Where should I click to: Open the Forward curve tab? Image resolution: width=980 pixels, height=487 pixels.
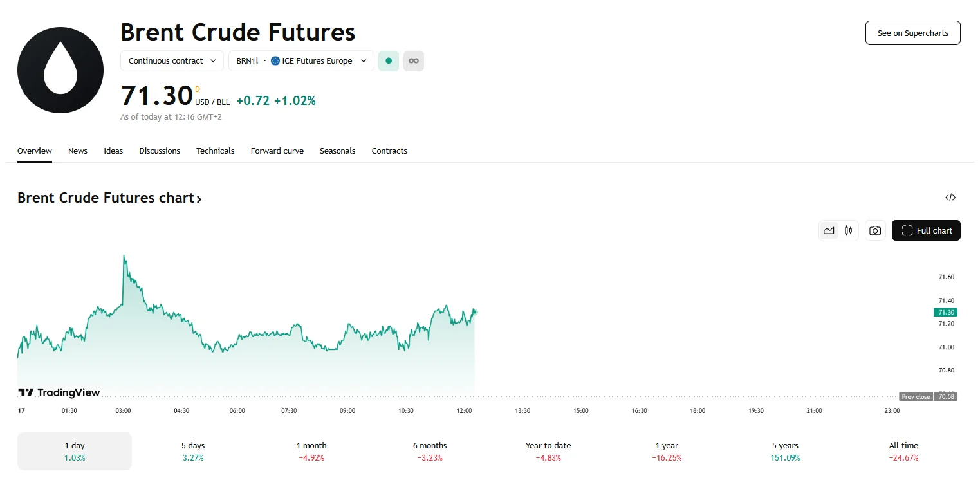click(277, 151)
